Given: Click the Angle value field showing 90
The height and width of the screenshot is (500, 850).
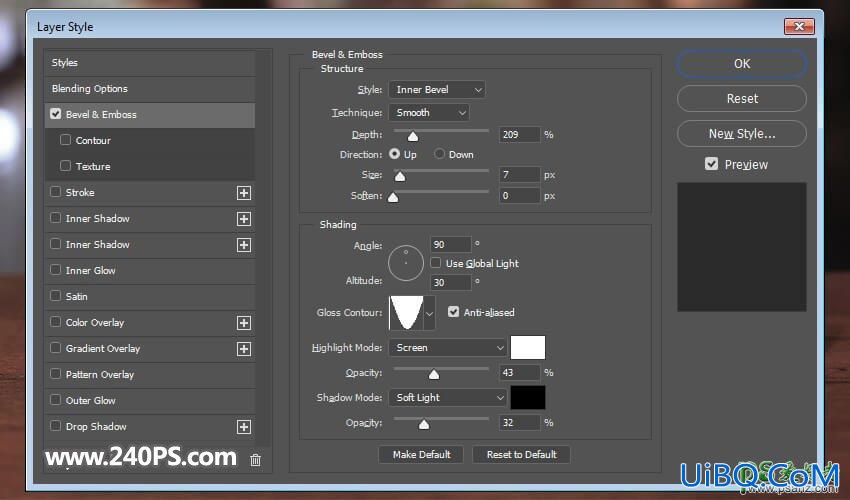Looking at the screenshot, I should 450,245.
